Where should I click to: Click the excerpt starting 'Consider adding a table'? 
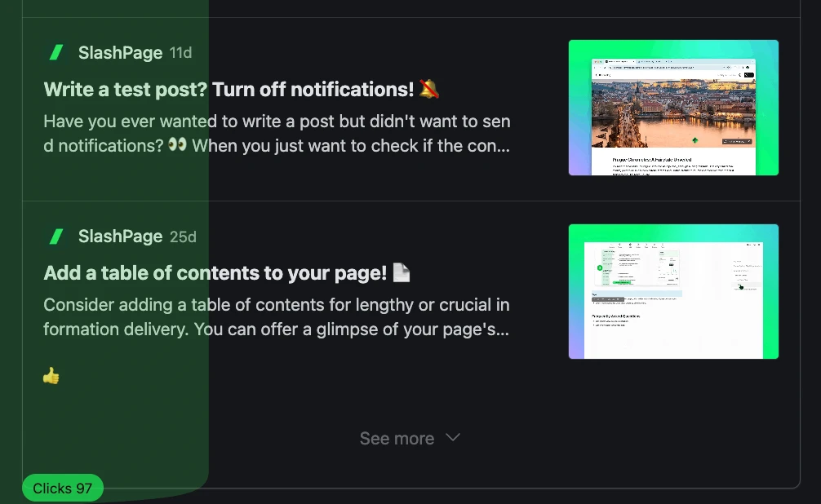point(277,317)
